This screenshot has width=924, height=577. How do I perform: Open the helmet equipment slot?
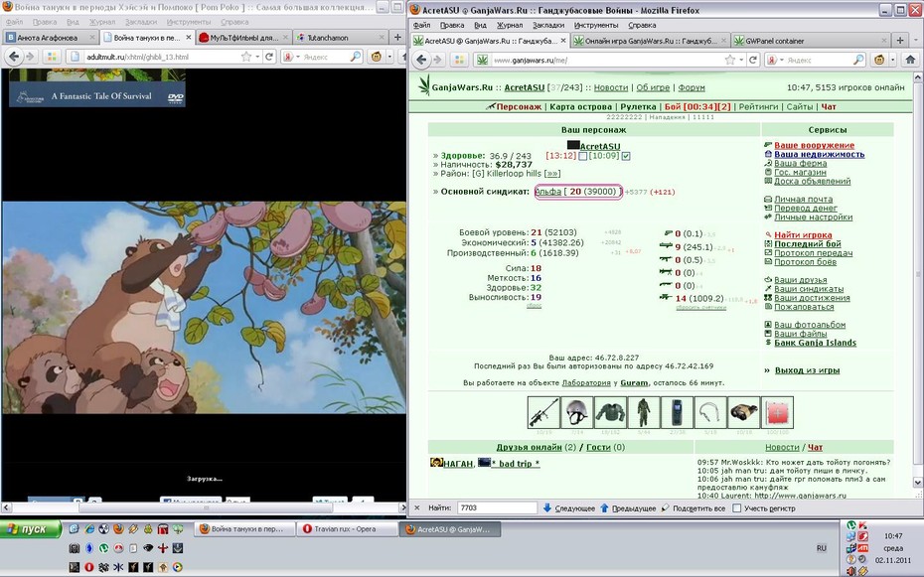point(576,412)
